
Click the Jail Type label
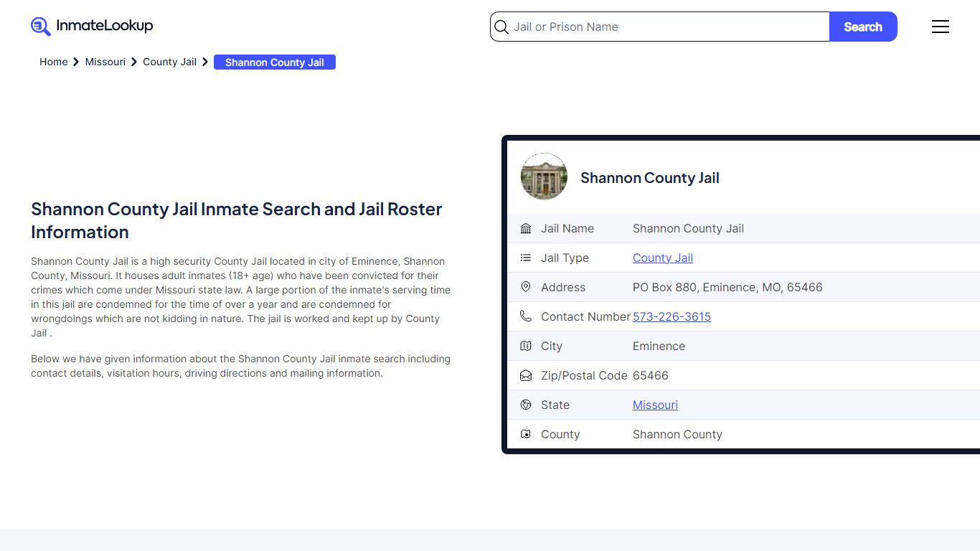pyautogui.click(x=565, y=258)
